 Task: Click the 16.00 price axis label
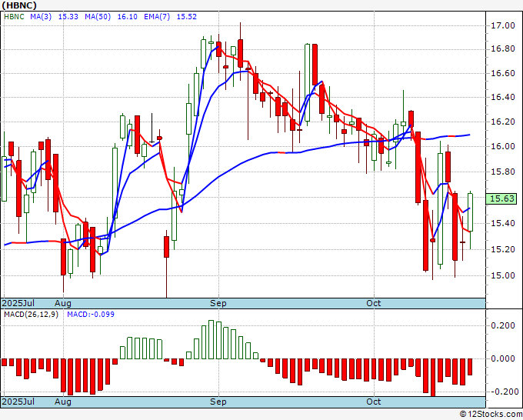[503, 146]
